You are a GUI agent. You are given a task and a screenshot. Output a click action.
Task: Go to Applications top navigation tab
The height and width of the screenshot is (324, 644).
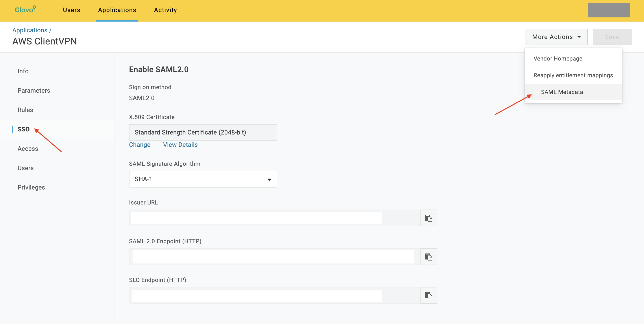117,10
